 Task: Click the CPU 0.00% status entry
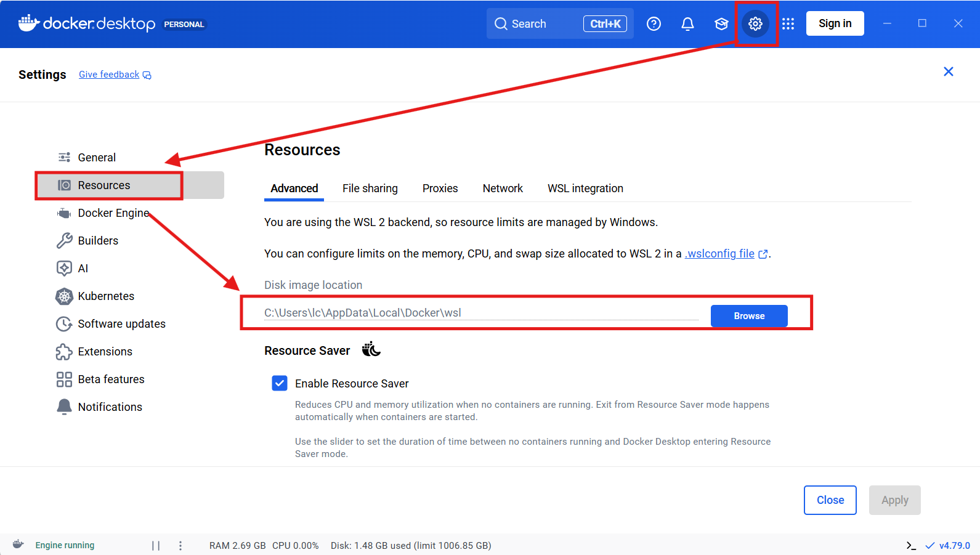pyautogui.click(x=296, y=546)
